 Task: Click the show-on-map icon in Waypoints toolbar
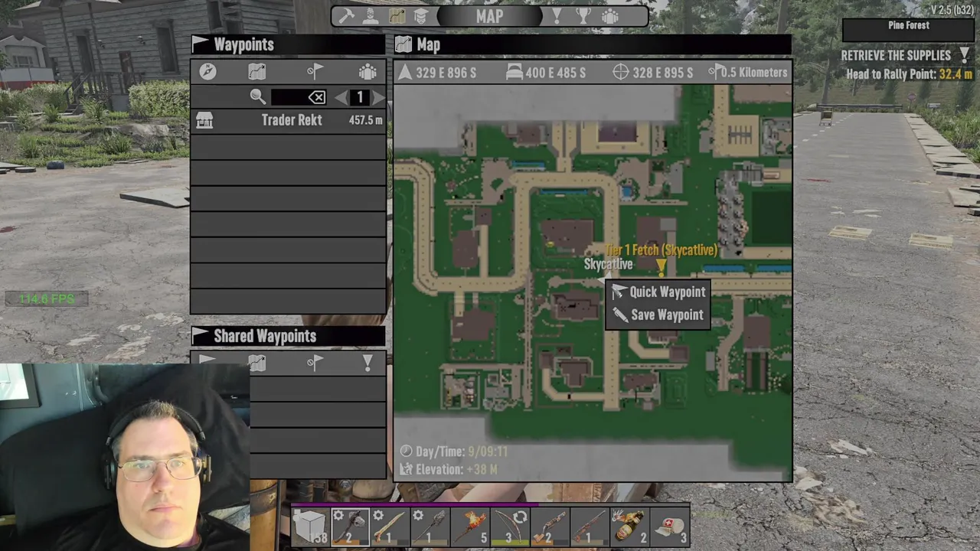point(256,71)
